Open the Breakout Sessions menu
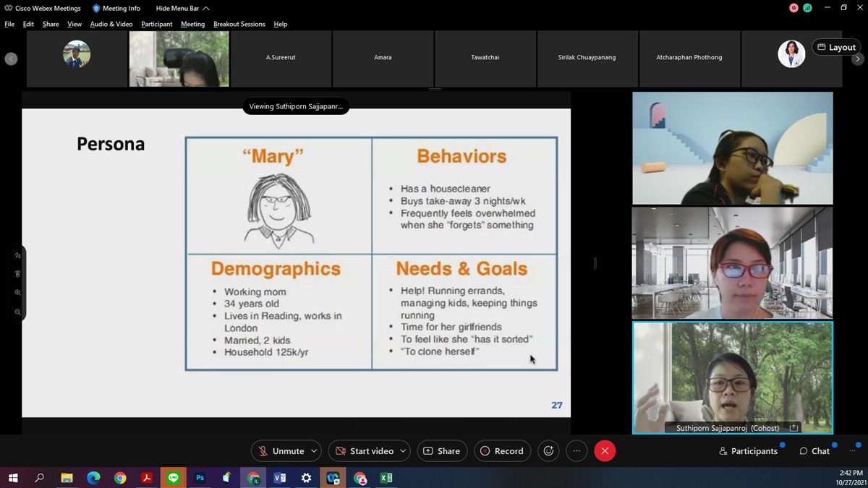868x488 pixels. [x=239, y=24]
